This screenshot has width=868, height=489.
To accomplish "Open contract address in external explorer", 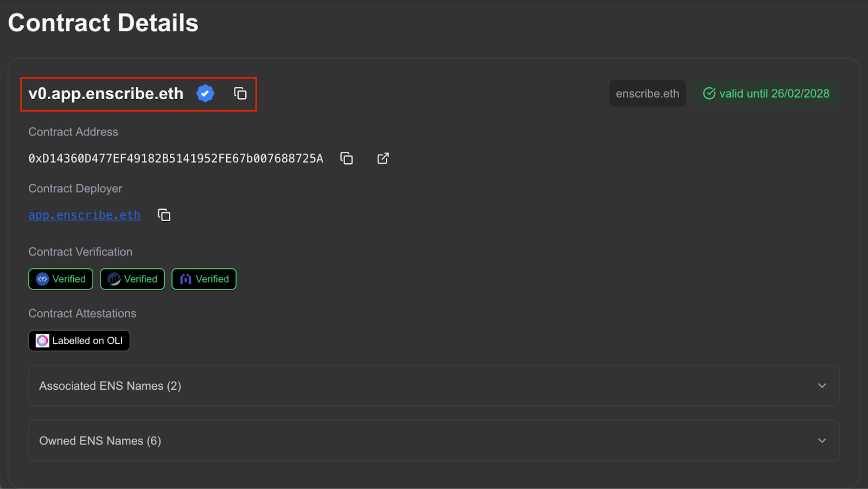I will point(383,158).
